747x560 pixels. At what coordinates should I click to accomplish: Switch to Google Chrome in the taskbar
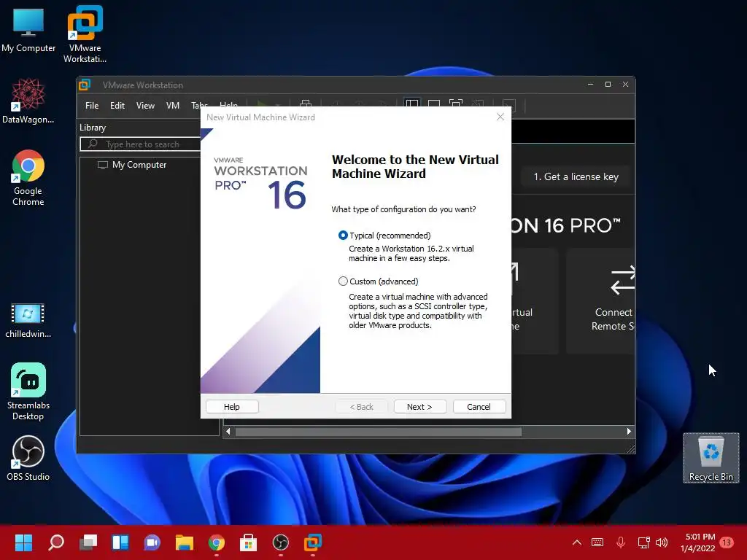pyautogui.click(x=216, y=542)
